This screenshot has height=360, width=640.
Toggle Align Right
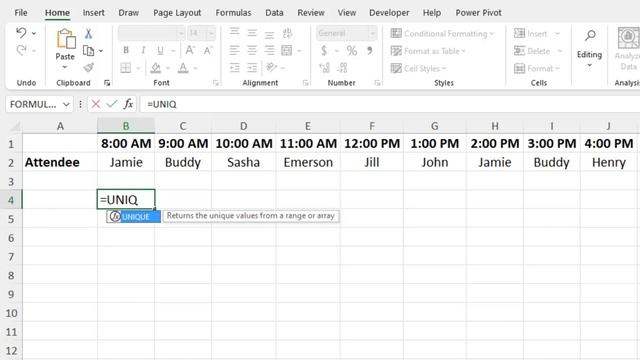[269, 50]
